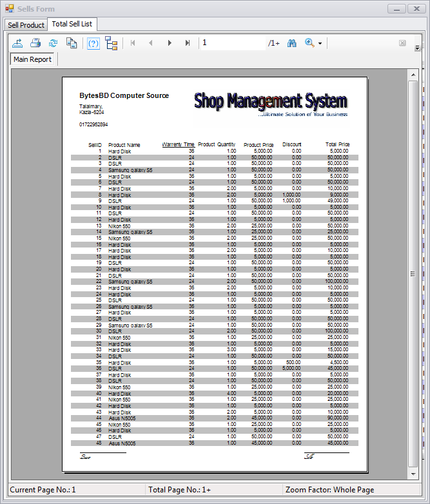Click the 'SellID' column header
The height and width of the screenshot is (504, 430).
pyautogui.click(x=95, y=145)
